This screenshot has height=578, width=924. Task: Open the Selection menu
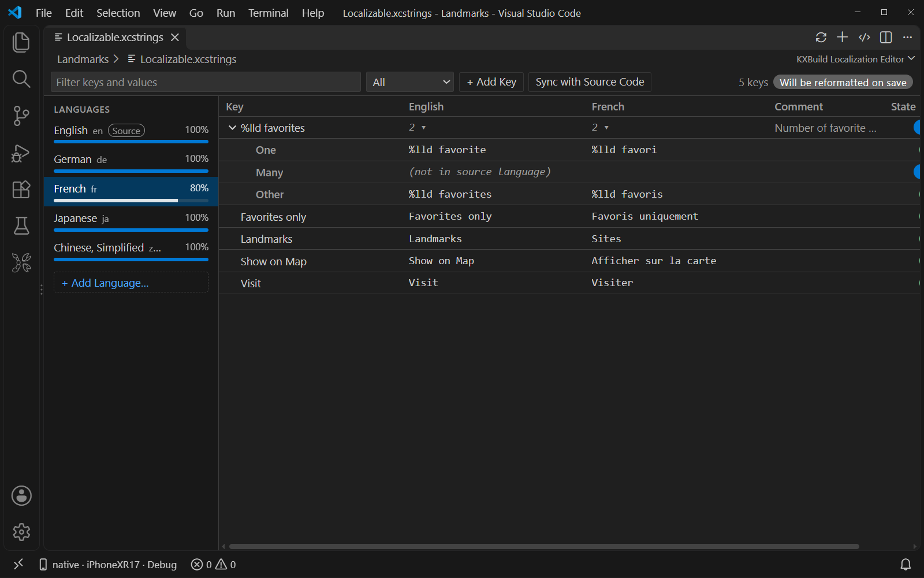pyautogui.click(x=118, y=13)
